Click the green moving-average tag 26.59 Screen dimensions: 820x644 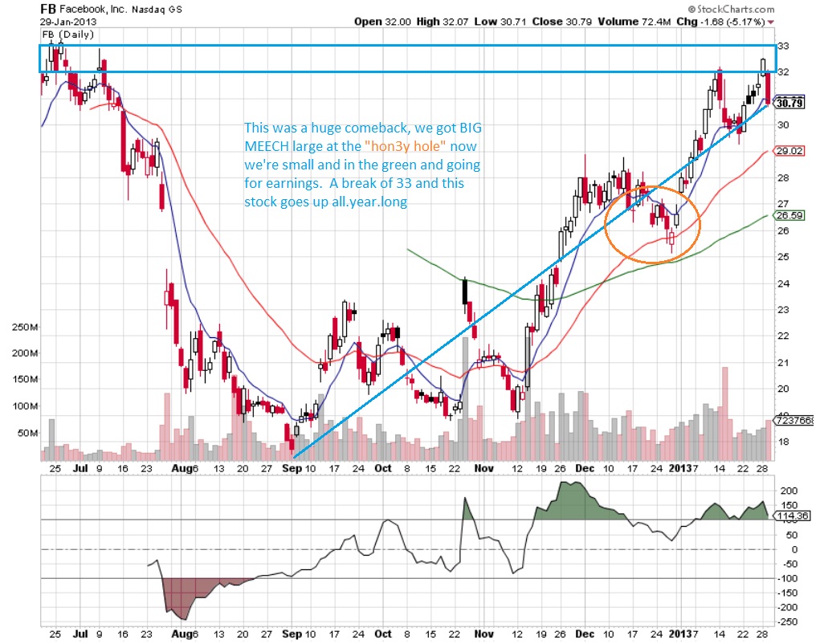tap(789, 215)
